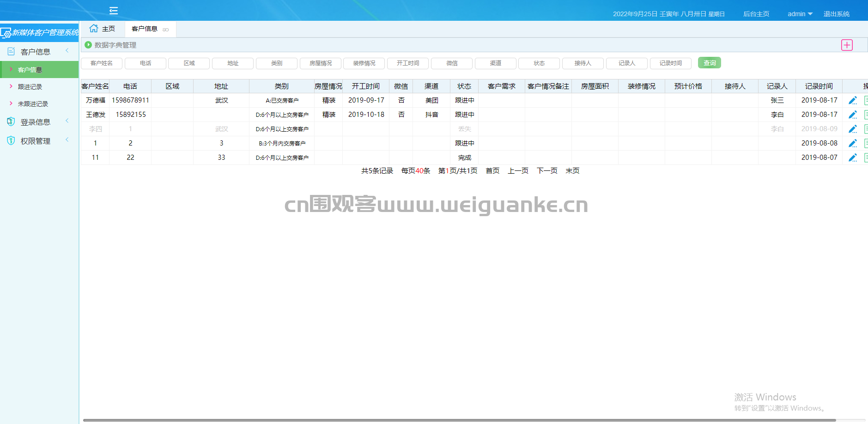Expand the 权限管理 sidebar menu chevron
The image size is (868, 424).
pos(67,140)
